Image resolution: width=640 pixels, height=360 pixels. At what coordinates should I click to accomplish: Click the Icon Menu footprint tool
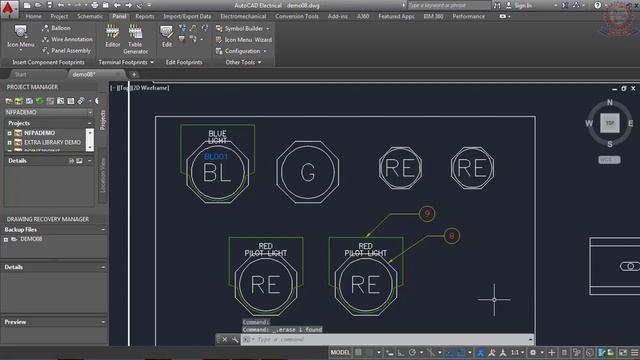pyautogui.click(x=20, y=36)
